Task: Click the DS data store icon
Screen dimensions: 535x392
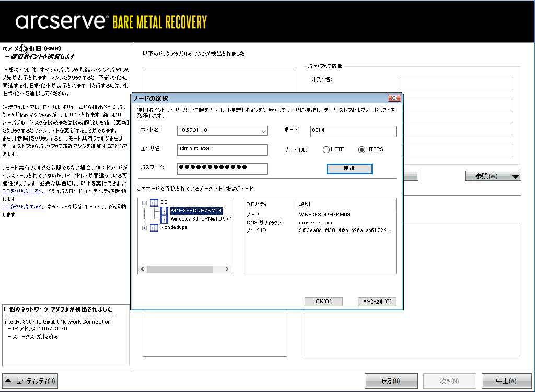Action: pyautogui.click(x=154, y=202)
